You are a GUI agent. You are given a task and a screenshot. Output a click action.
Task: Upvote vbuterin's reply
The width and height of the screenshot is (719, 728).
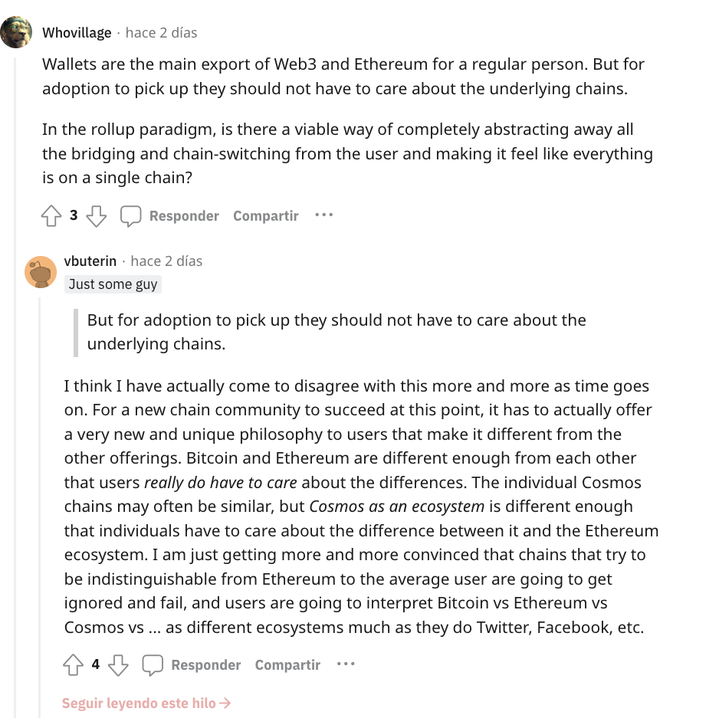coord(73,665)
